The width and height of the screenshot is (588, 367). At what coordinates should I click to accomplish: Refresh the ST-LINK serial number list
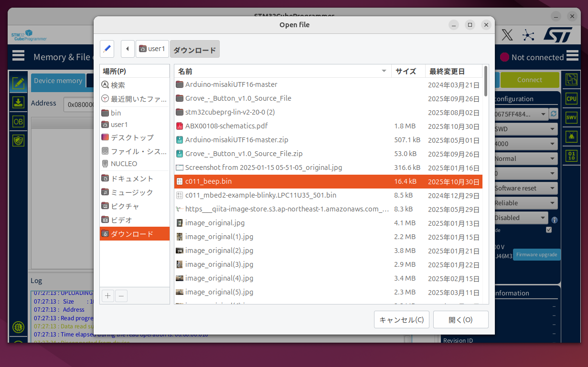tap(553, 114)
